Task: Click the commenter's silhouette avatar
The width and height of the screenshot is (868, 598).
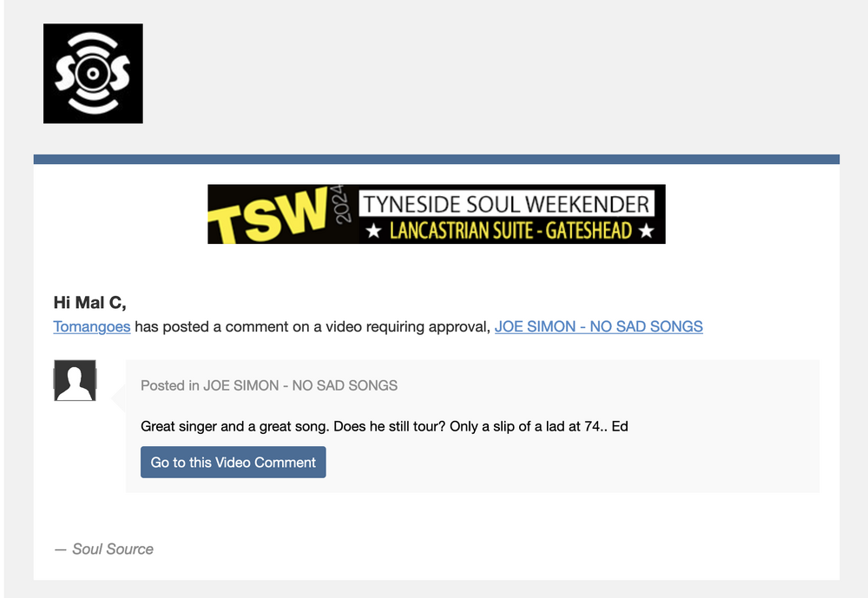Action: click(75, 380)
